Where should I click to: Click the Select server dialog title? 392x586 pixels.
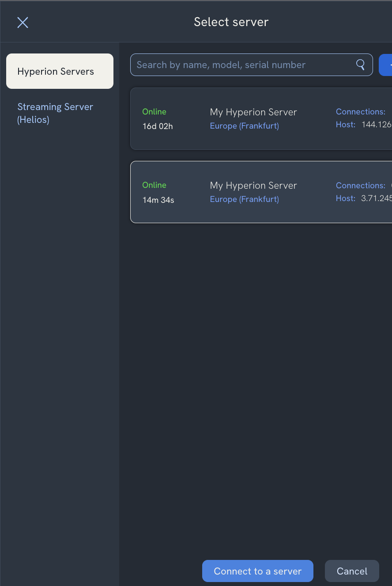pyautogui.click(x=231, y=22)
